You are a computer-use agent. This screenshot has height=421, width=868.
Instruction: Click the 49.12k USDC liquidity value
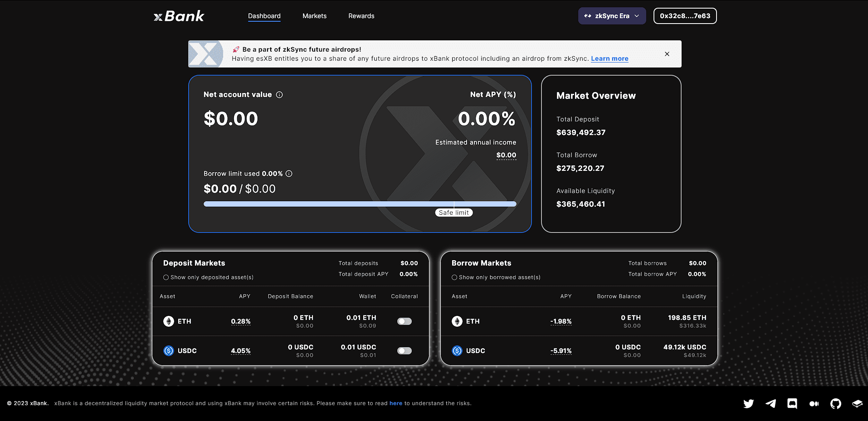coord(685,347)
